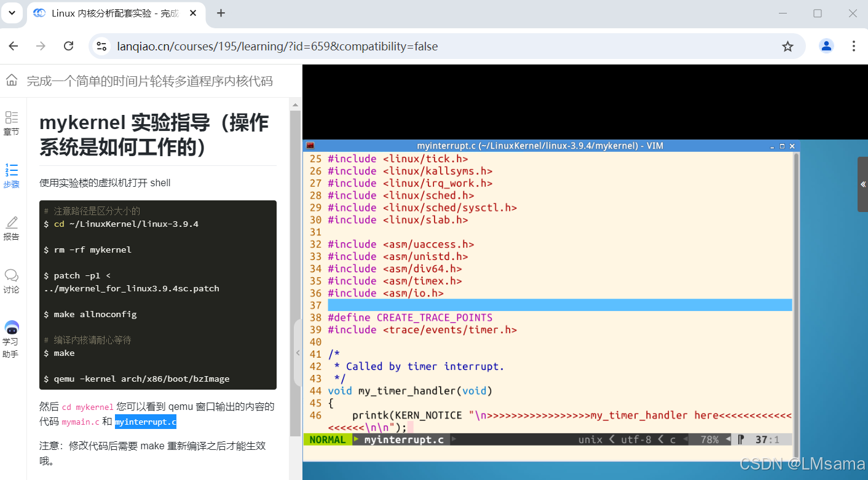Click the highlighted myinterrupt.c inline code
This screenshot has width=868, height=480.
pyautogui.click(x=146, y=422)
